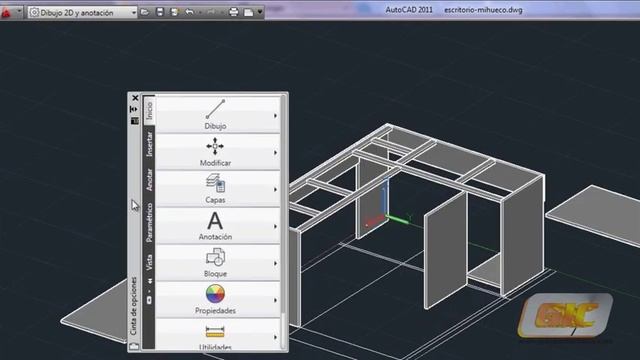Expand the Bloque panel flyout arrow
640x360 pixels.
pyautogui.click(x=276, y=263)
